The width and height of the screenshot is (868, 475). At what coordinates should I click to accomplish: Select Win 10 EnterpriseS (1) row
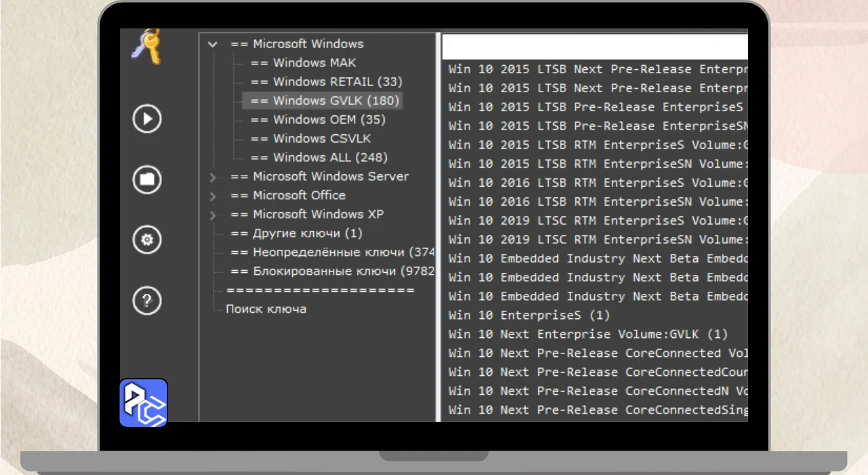pos(529,315)
